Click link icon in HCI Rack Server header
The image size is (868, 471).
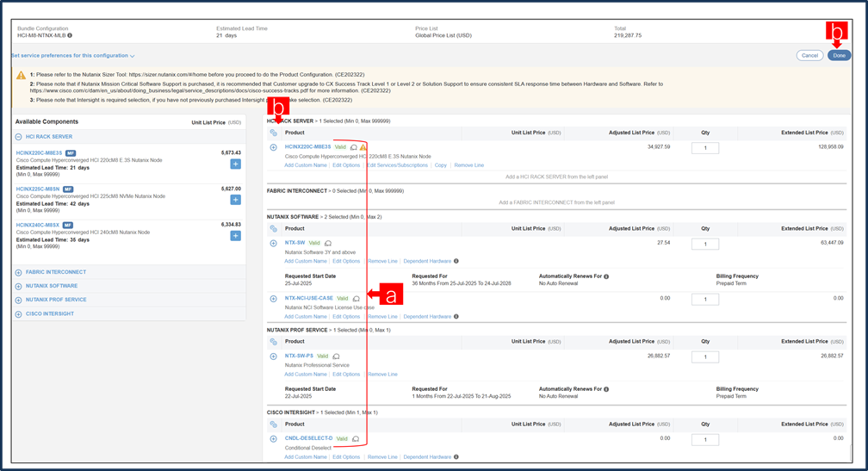pyautogui.click(x=274, y=133)
